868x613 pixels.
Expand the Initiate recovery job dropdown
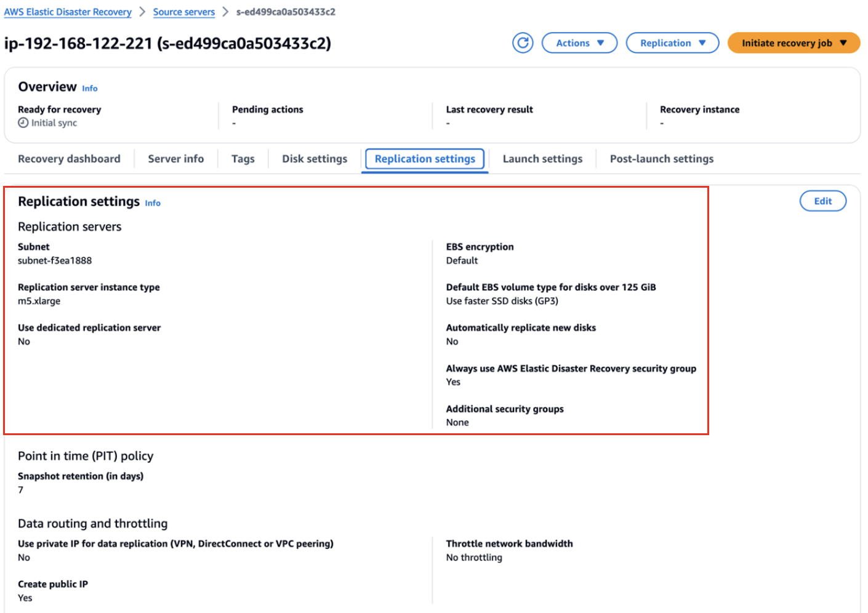793,42
